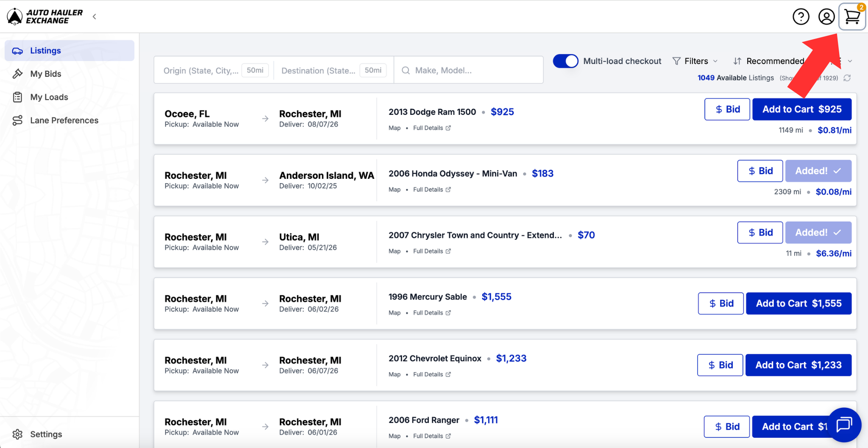This screenshot has width=868, height=448.
Task: Remove the Honda Odyssey via Added! button
Action: [818, 171]
